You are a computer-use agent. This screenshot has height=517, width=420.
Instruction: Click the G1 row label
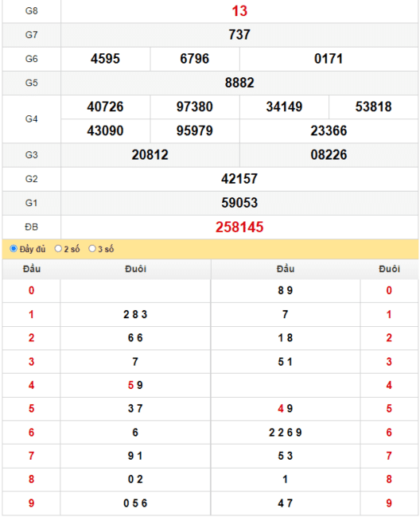[32, 203]
